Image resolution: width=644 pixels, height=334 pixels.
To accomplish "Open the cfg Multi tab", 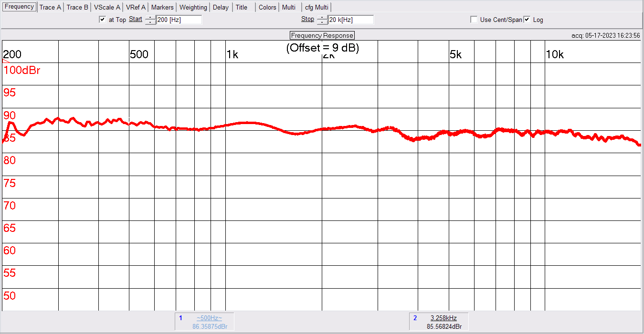I will [317, 7].
